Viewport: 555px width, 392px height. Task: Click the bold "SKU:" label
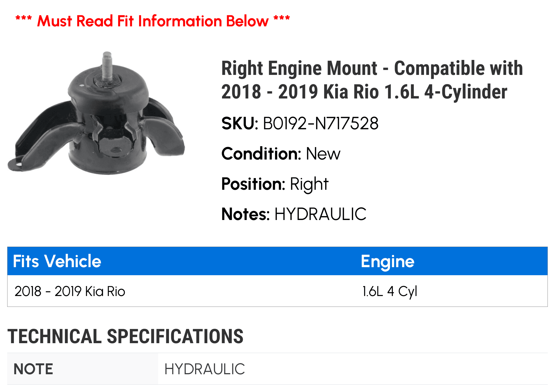(240, 123)
